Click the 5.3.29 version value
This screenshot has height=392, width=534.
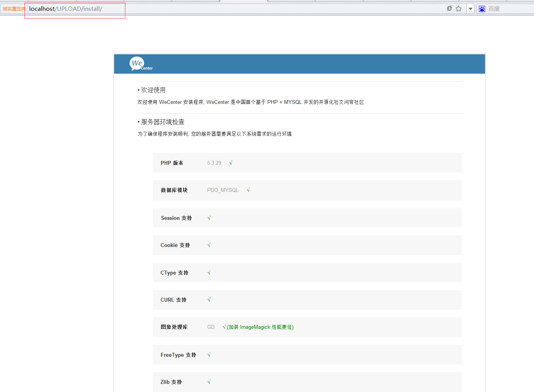tap(214, 163)
